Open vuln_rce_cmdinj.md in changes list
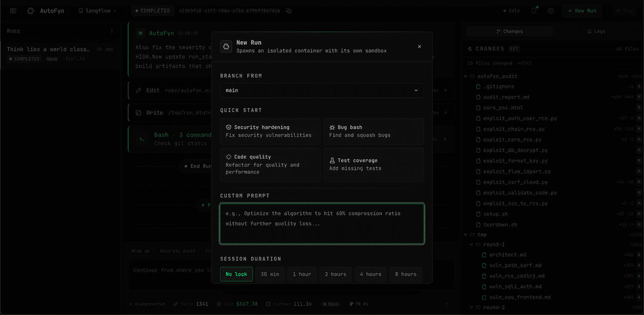 pos(516,276)
